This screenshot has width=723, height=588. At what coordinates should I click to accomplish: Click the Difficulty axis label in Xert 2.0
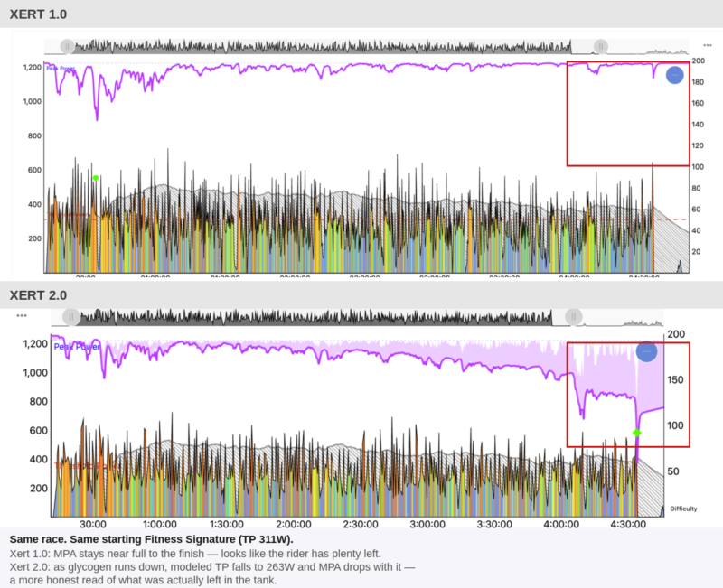click(x=683, y=509)
